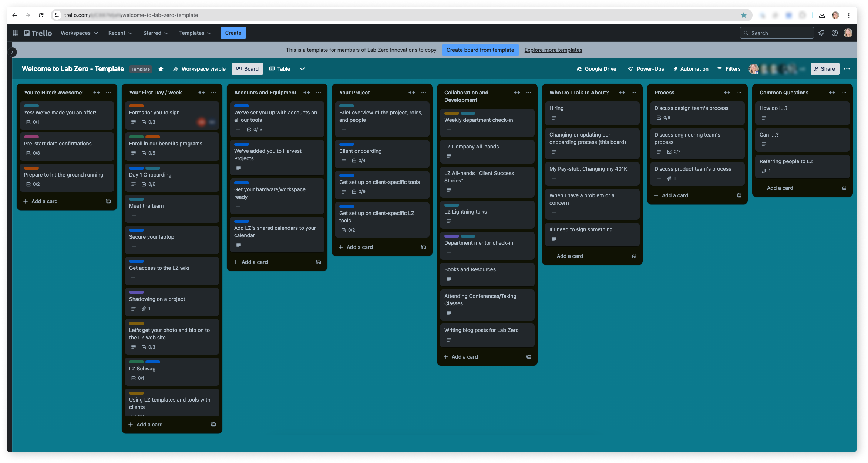Open 0/1 checklist badge on LZ Schwag

tap(138, 378)
